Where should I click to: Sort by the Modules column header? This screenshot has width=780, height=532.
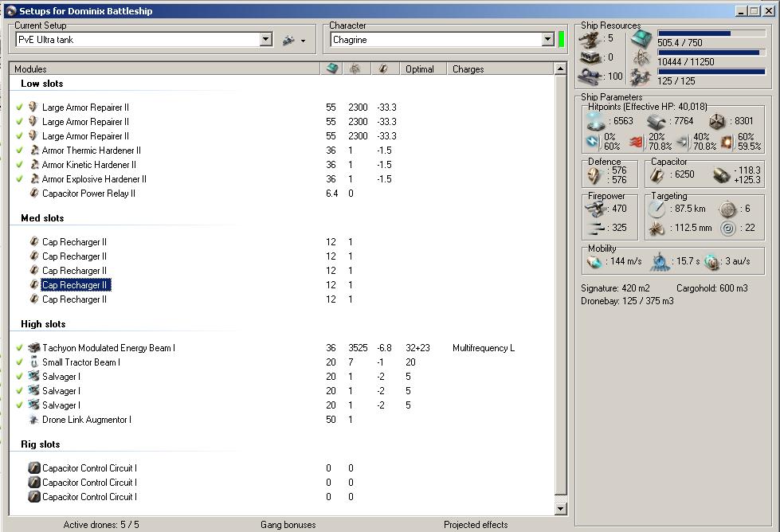(x=165, y=69)
